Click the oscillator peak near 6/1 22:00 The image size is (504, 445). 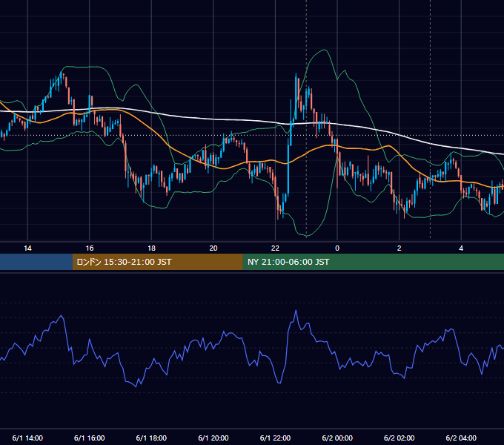pyautogui.click(x=296, y=311)
